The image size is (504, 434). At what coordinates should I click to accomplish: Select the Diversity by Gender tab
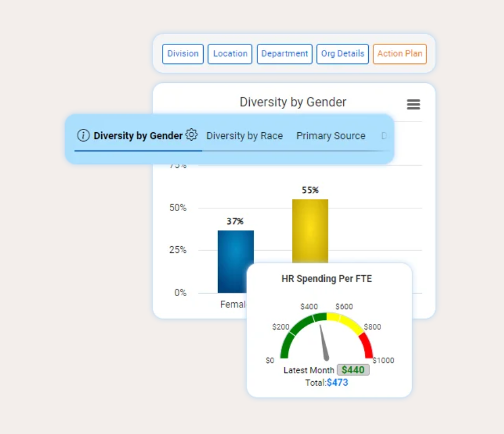coord(137,136)
